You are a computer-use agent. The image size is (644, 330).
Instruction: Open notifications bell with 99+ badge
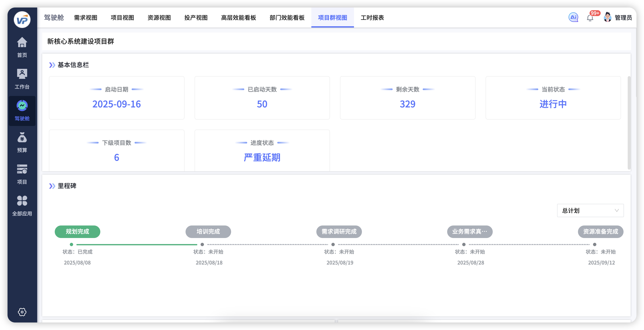pos(590,18)
